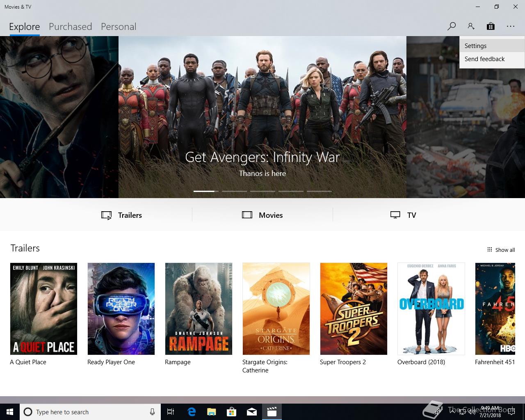Click the Overboard (2018) title text
The image size is (525, 420).
coord(421,362)
